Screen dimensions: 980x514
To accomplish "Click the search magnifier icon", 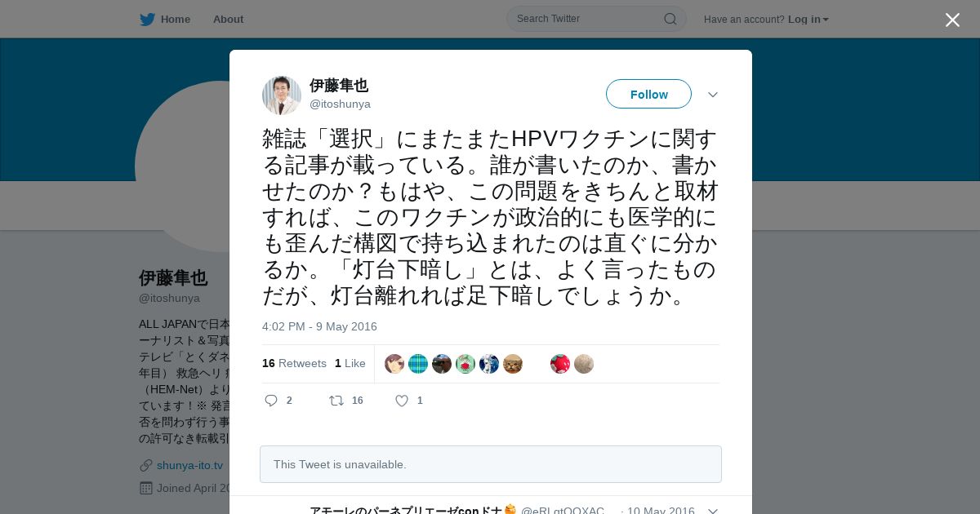I will pos(670,19).
